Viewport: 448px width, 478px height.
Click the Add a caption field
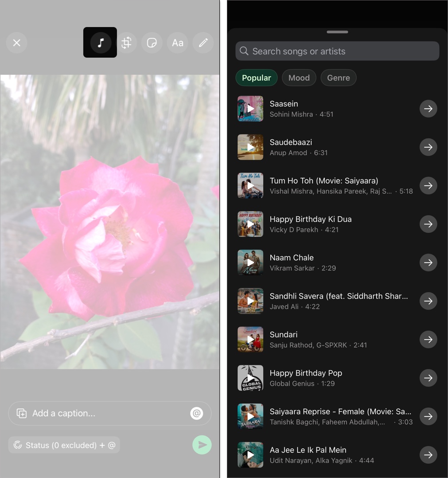pyautogui.click(x=89, y=413)
